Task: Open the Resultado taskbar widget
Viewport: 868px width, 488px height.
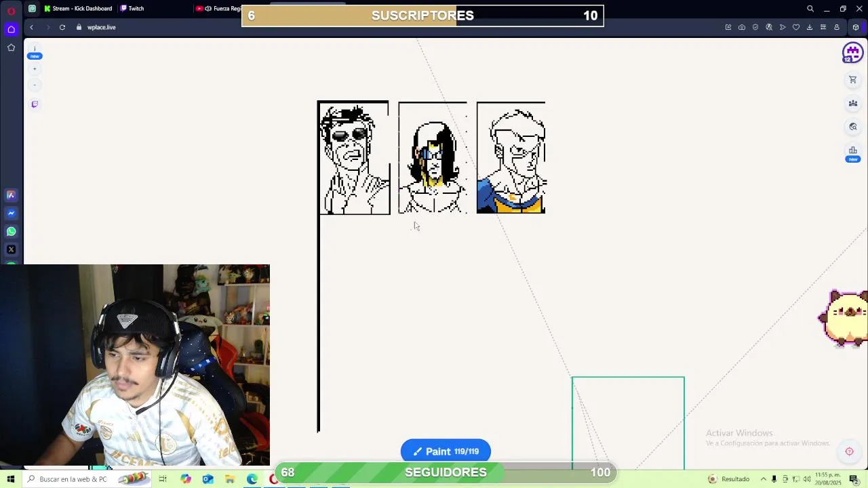Action: pyautogui.click(x=729, y=479)
